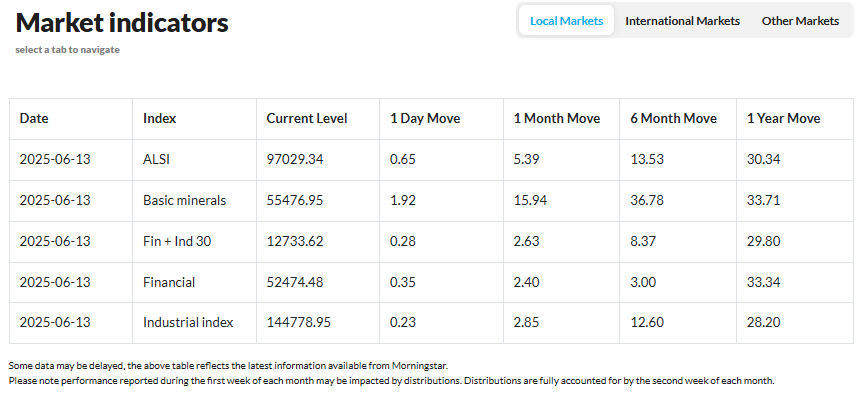This screenshot has width=867, height=395.
Task: Click the Current Level column header
Action: coord(318,119)
